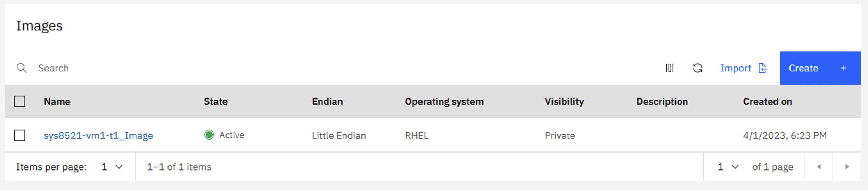
Task: Sort by the State column header
Action: coord(215,102)
